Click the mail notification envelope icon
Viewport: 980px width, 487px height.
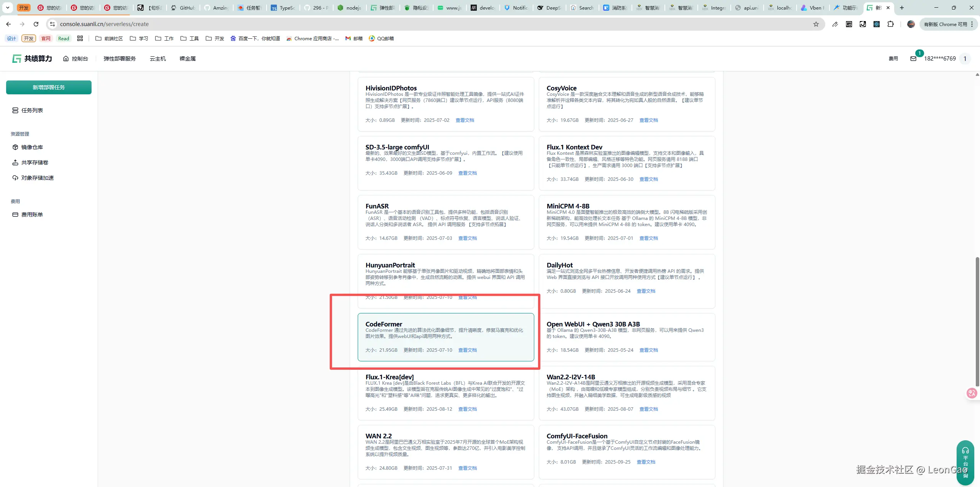913,59
